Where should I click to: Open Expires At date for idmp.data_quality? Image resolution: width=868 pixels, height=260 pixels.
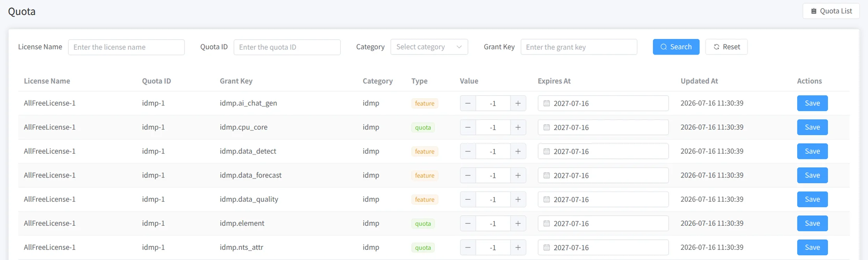coord(603,199)
